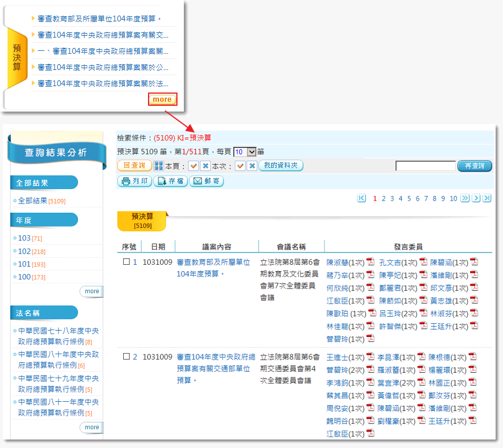This screenshot has width=503, height=448.
Task: Check the checkbox for result 1
Action: point(127,262)
